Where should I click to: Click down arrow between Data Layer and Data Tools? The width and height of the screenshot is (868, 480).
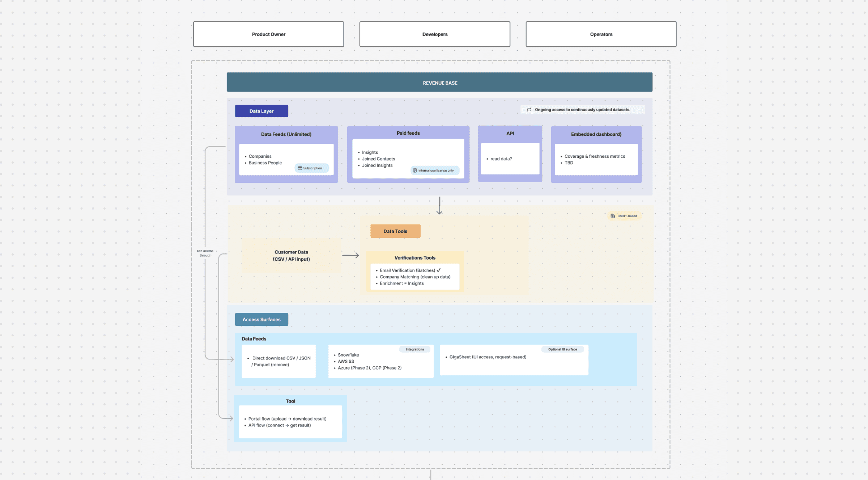(439, 206)
